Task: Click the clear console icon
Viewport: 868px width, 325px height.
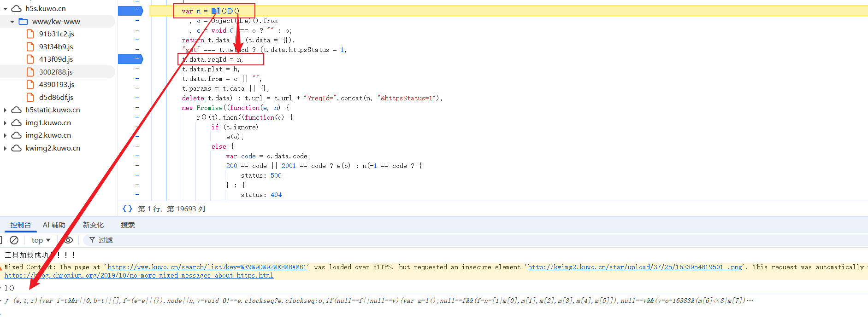Action: click(x=14, y=240)
